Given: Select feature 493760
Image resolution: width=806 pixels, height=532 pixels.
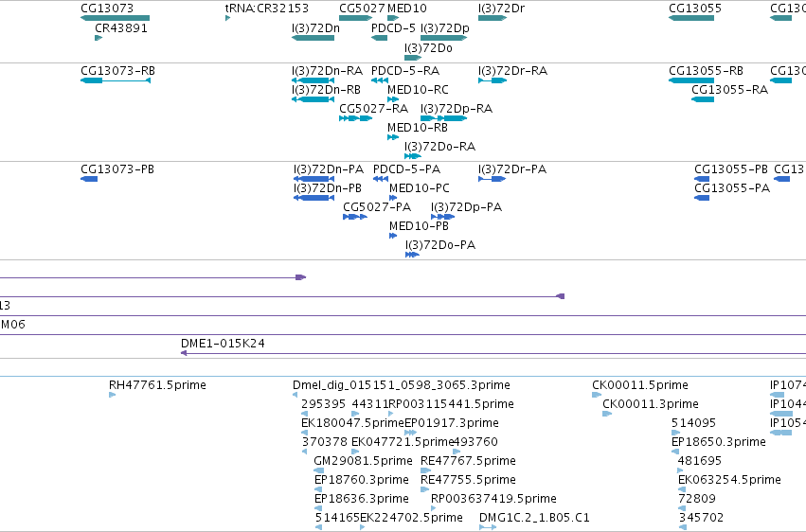Looking at the screenshot, I should (x=457, y=452).
